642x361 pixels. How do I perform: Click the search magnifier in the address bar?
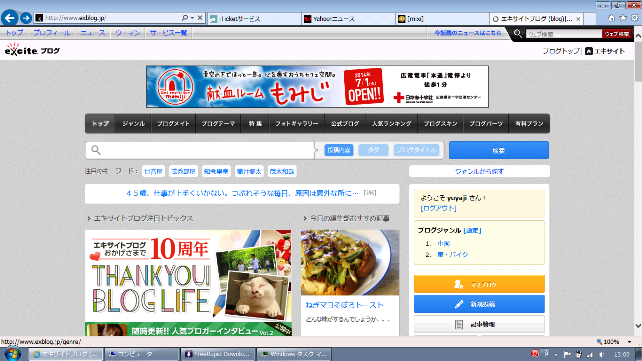coord(185,18)
